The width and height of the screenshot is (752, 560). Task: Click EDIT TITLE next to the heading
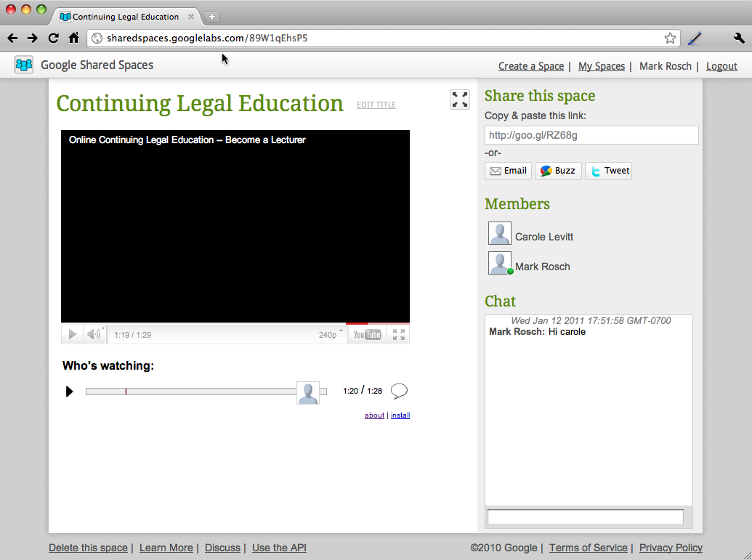click(376, 105)
